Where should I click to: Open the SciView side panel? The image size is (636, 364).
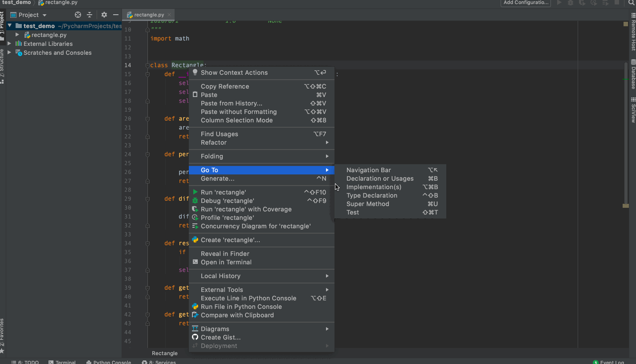point(632,110)
